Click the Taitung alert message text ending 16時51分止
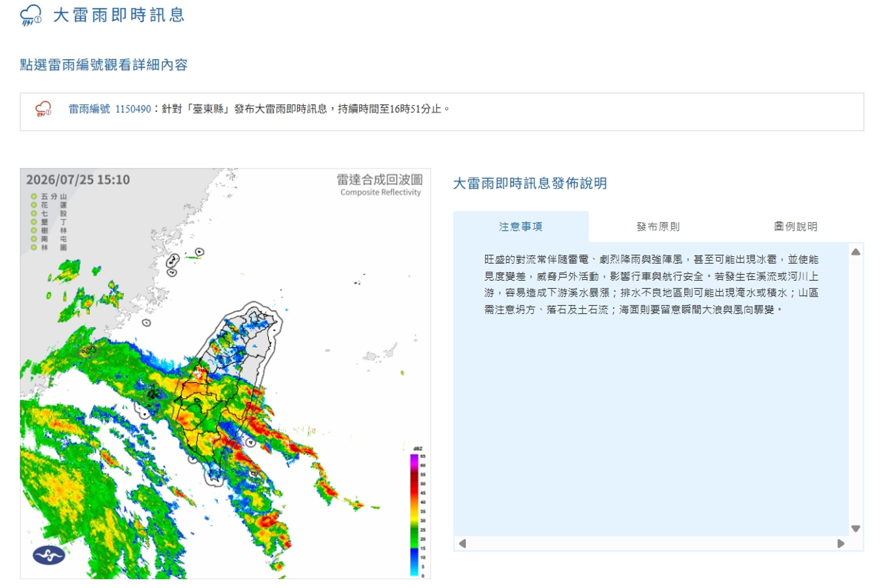 (306, 109)
